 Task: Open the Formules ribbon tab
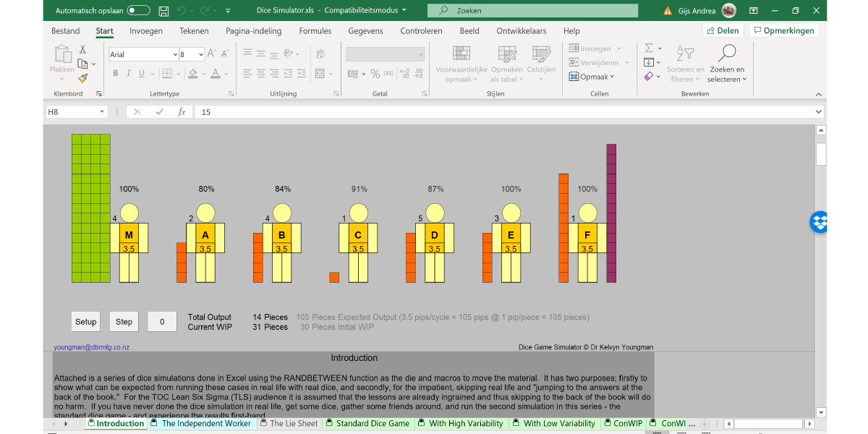pyautogui.click(x=315, y=31)
